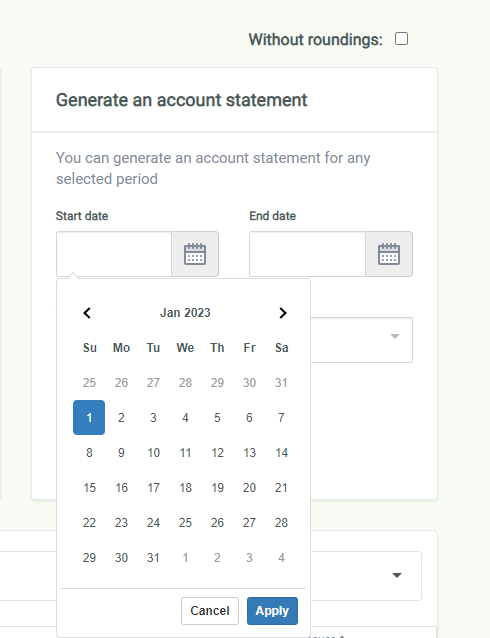Focus the Start date input field

pos(114,254)
